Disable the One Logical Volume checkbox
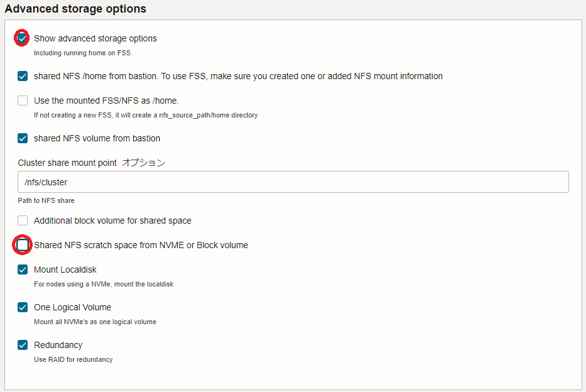 click(x=23, y=307)
